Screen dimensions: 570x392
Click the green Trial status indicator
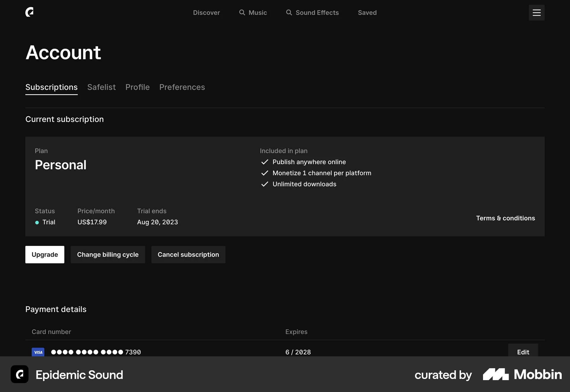click(37, 222)
